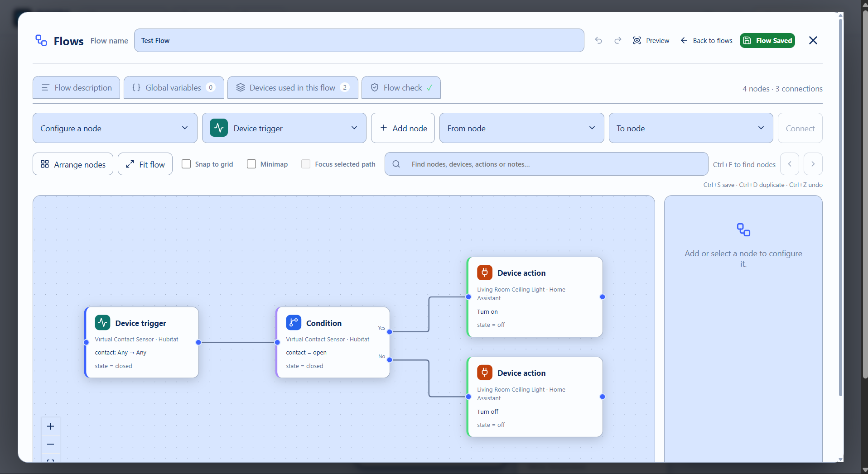Viewport: 868px width, 474px height.
Task: Open the From node dropdown
Action: 521,128
